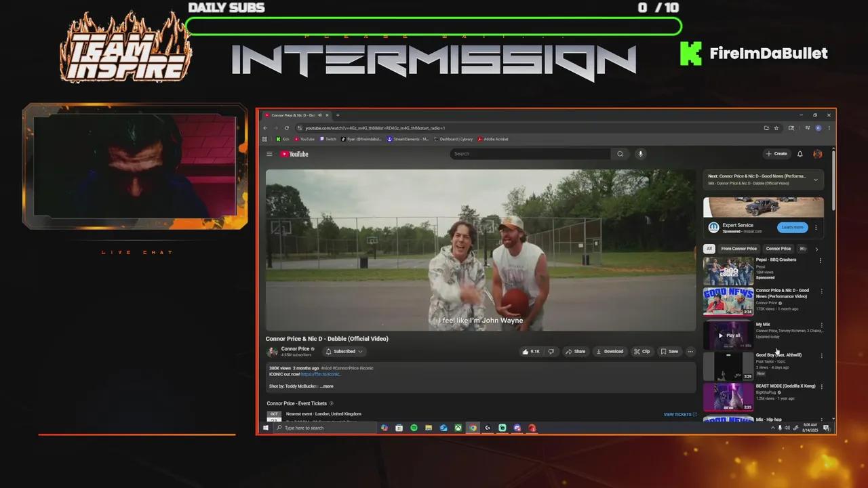The image size is (868, 488).
Task: Open the YouTube hamburger guide menu
Action: pyautogui.click(x=269, y=154)
